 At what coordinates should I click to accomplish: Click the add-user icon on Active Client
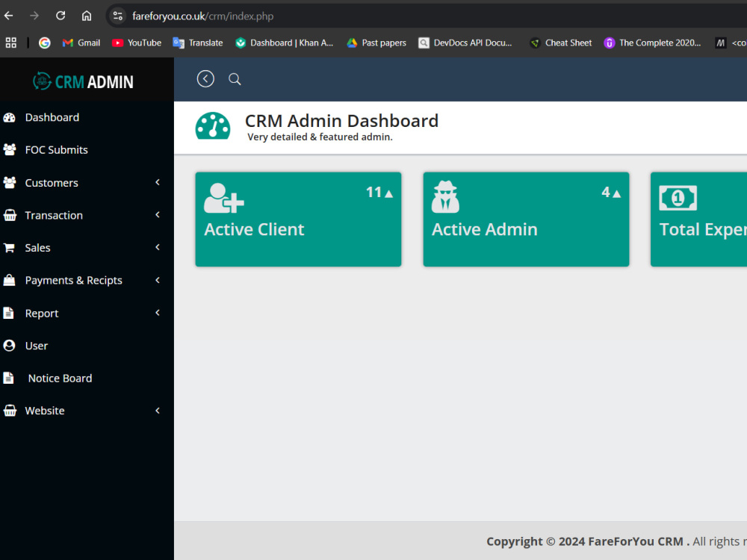click(x=224, y=198)
